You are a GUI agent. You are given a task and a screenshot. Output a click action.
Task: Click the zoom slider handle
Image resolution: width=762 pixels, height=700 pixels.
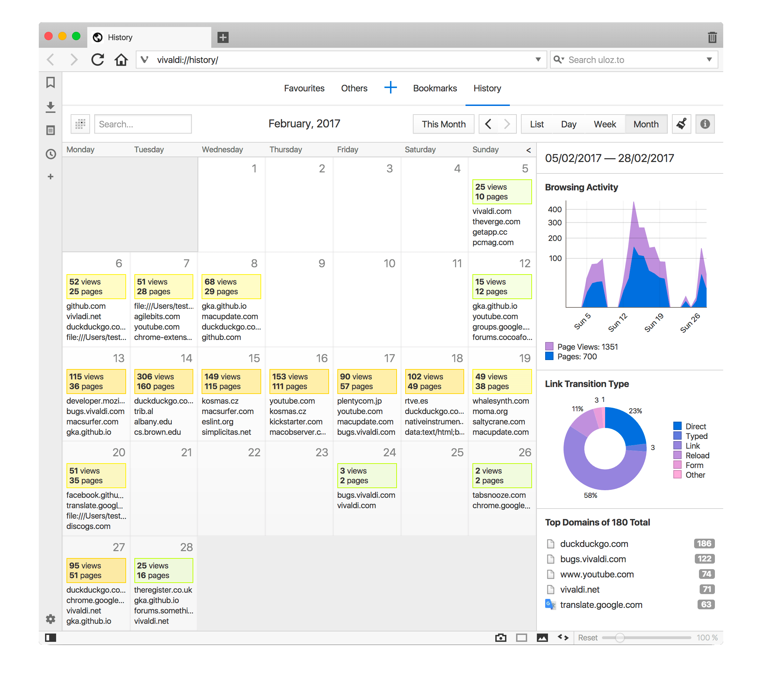[620, 637]
